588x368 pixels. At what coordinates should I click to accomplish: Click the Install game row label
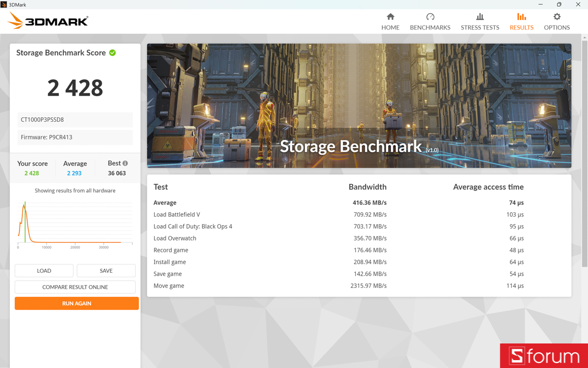[x=170, y=262]
